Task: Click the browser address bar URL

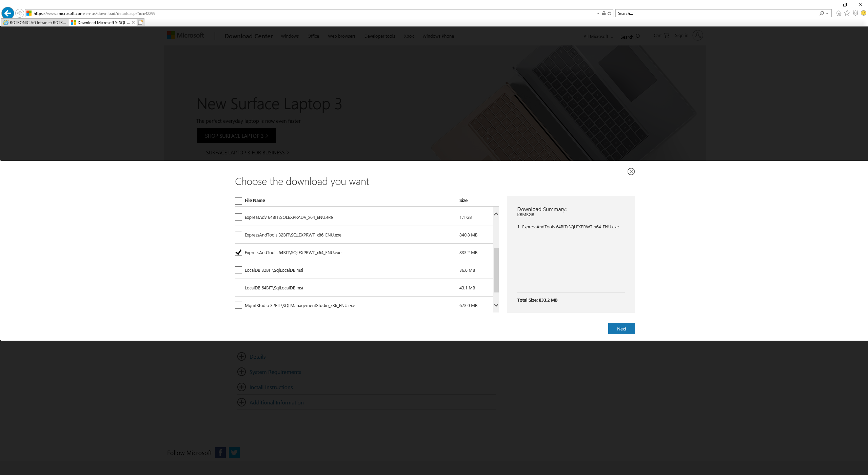Action: [x=94, y=14]
